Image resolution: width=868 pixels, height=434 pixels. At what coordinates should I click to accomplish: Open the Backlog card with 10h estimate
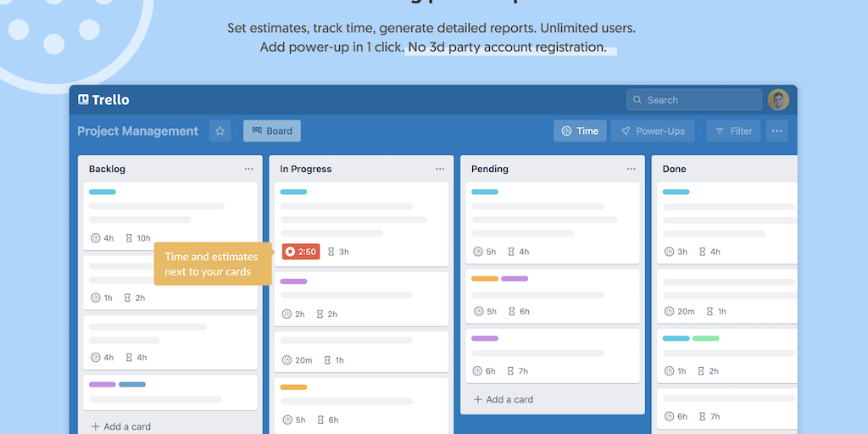tap(170, 216)
